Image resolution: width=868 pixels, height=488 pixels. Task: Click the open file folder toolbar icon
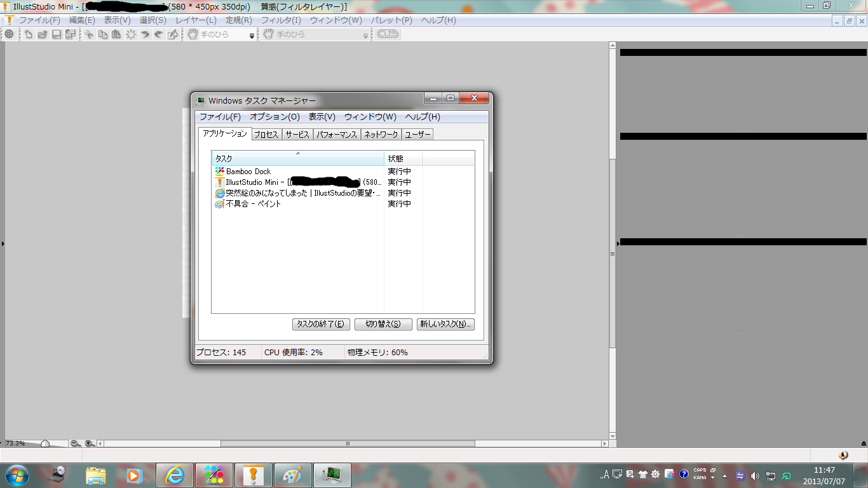pyautogui.click(x=43, y=34)
